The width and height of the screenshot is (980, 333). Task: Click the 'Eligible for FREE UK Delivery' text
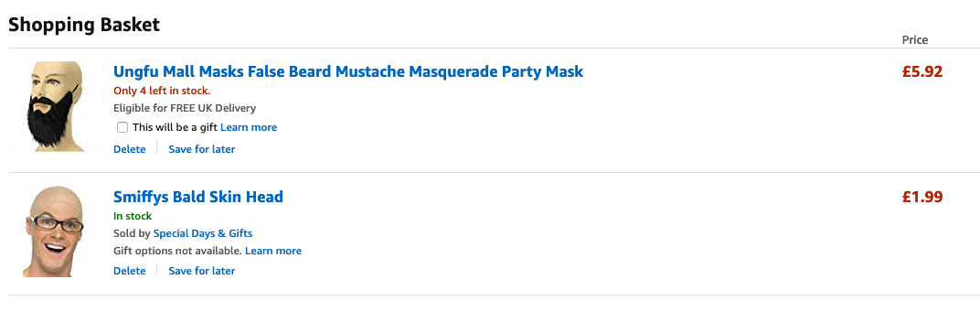185,108
